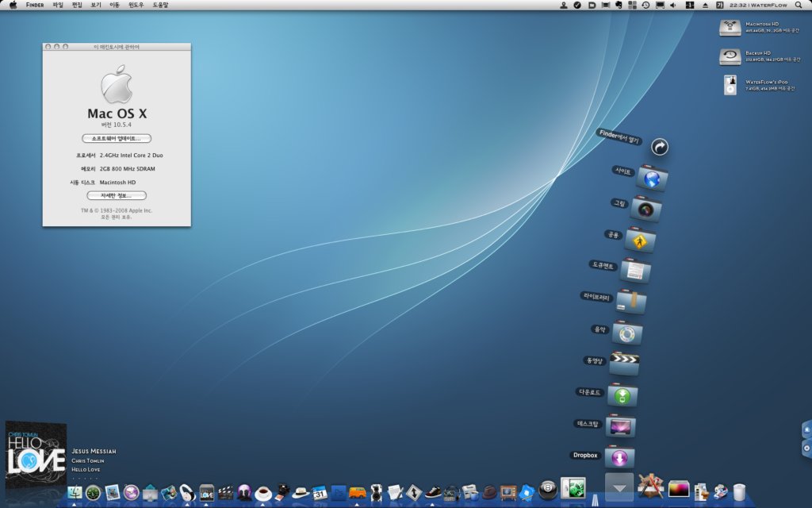
Task: Open the color spectrum window Dock icon
Action: point(679,489)
